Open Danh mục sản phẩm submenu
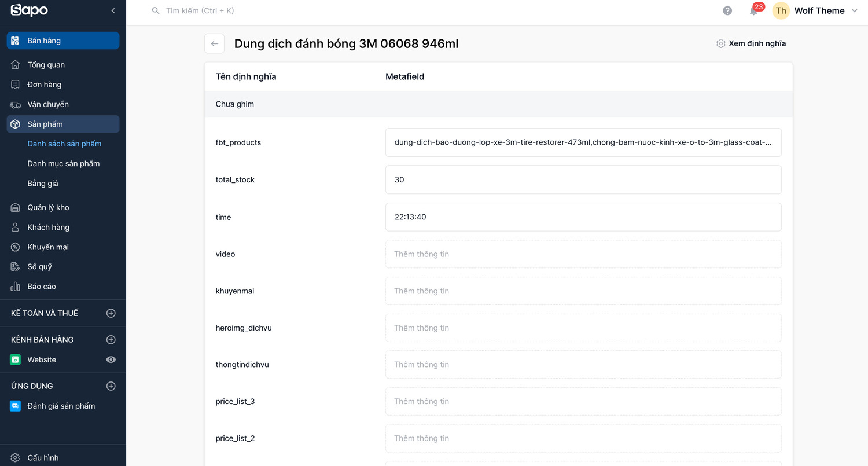 [x=64, y=163]
